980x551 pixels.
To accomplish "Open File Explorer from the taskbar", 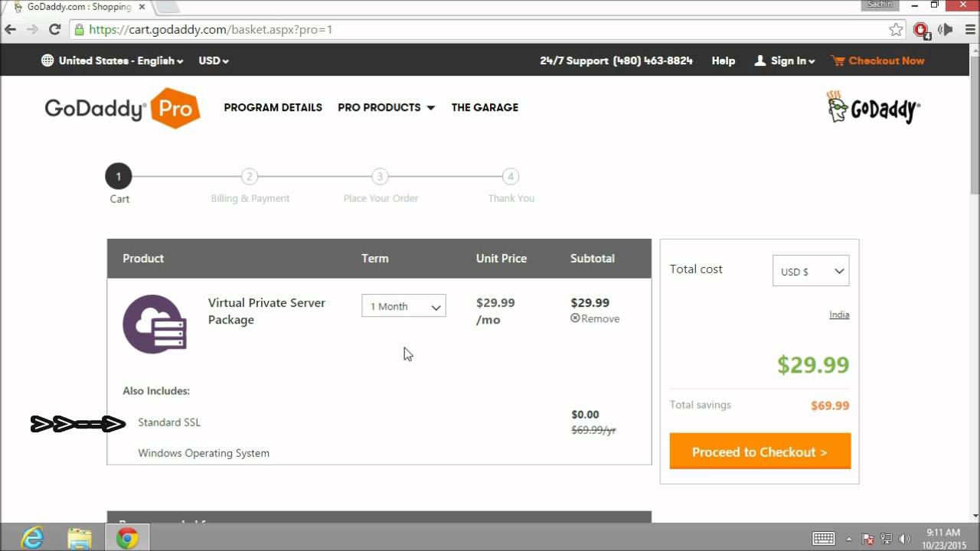I will [80, 538].
